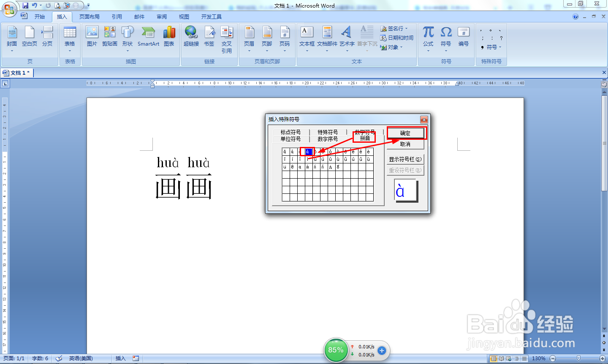
Task: Open the 公式 (Equation) tool
Action: click(x=428, y=37)
